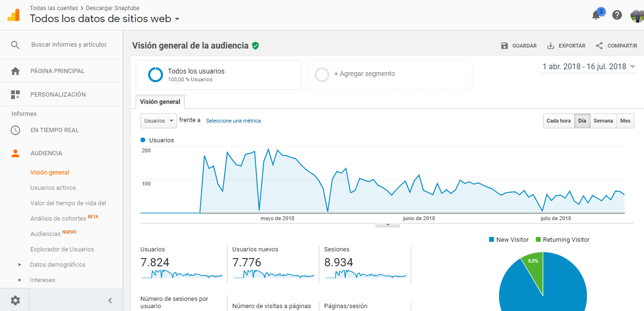This screenshot has width=644, height=311.
Task: Click the Guardar save icon
Action: coord(504,46)
